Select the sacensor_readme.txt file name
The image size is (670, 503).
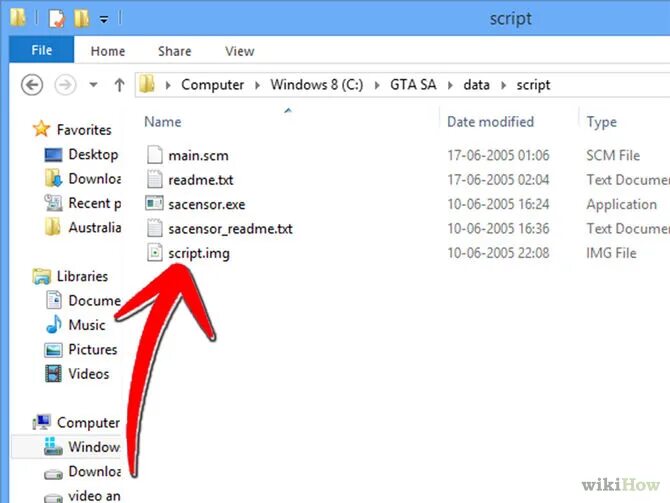[230, 229]
